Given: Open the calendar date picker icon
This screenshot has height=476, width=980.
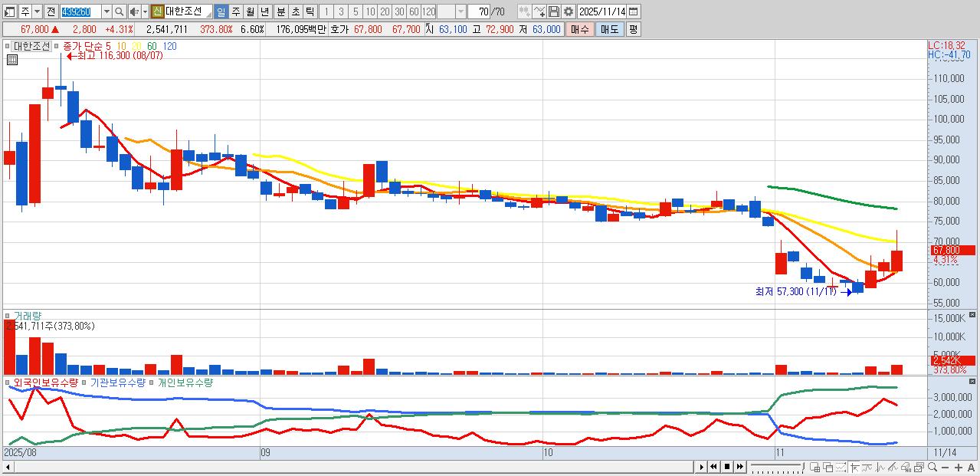Looking at the screenshot, I should point(634,11).
